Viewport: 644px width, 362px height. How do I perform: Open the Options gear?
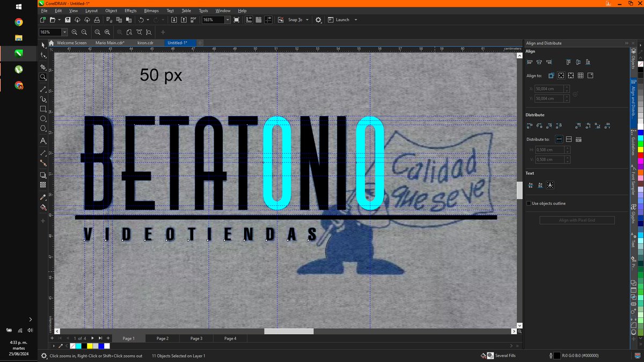[318, 20]
